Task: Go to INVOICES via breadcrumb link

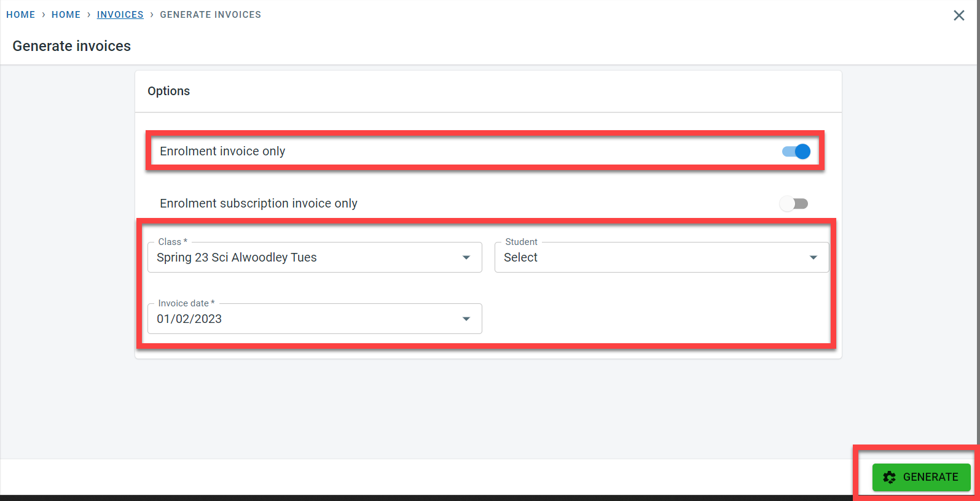Action: pos(120,15)
